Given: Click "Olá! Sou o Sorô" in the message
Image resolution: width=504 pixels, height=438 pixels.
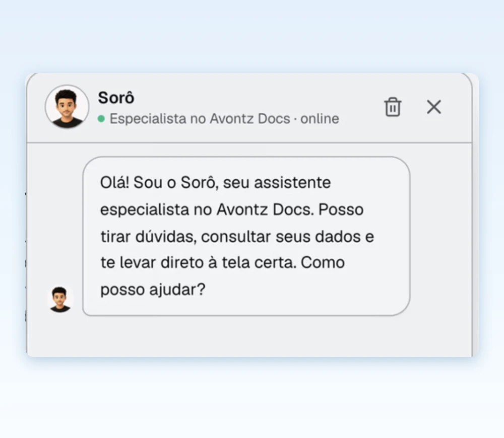Looking at the screenshot, I should (x=157, y=182).
